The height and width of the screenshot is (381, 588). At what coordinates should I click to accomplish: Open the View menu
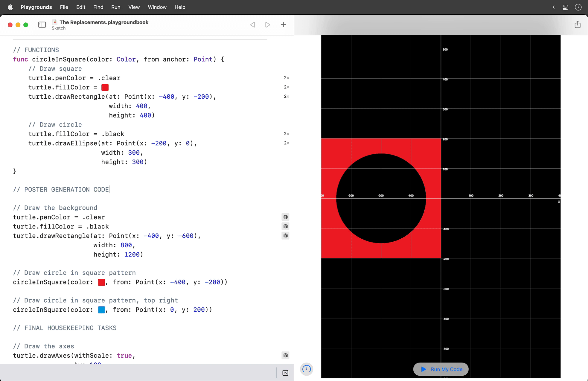pyautogui.click(x=134, y=7)
